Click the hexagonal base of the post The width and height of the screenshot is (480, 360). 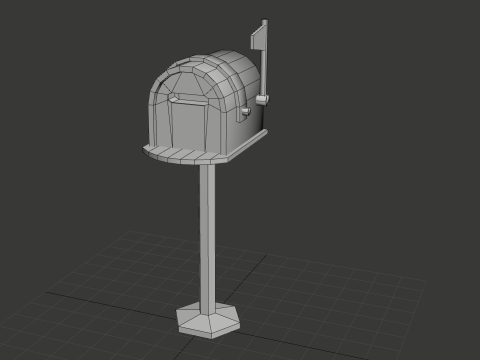(208, 320)
